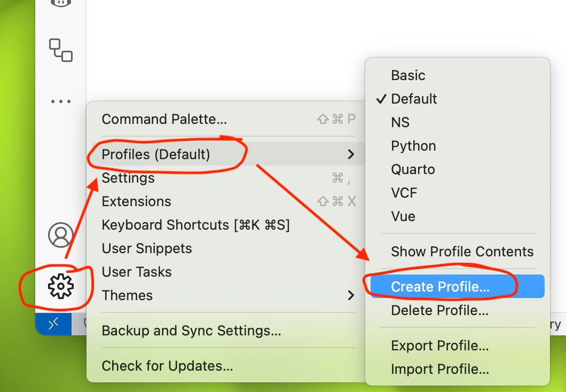Click the remote window indicator in status bar
566x392 pixels.
coord(53,324)
